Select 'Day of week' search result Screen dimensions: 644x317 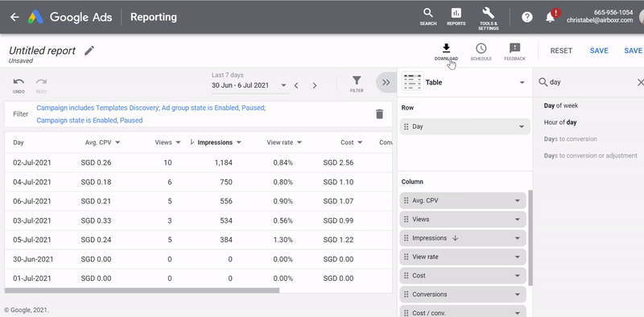560,105
